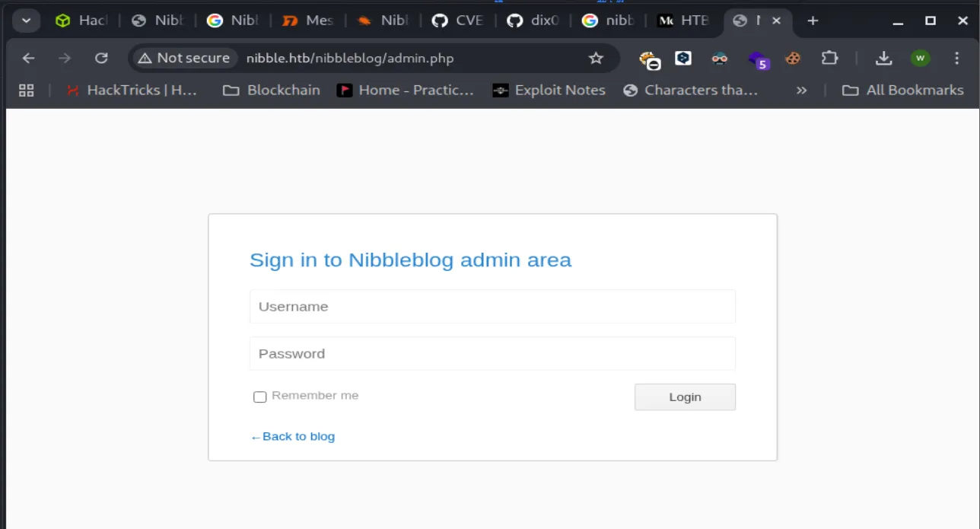The image size is (980, 529).
Task: Open the Extensions puzzle icon
Action: click(829, 59)
